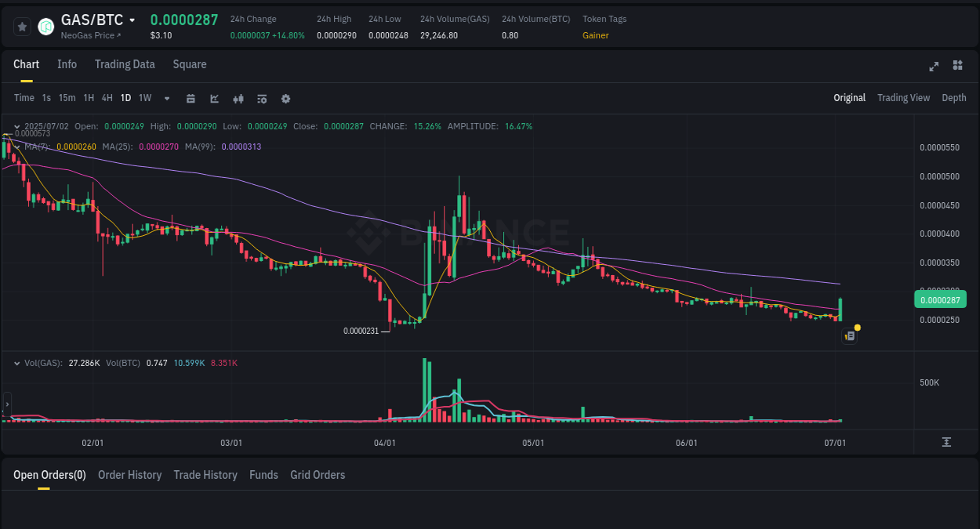Switch chart to Trading View mode
The width and height of the screenshot is (980, 529).
[x=903, y=98]
